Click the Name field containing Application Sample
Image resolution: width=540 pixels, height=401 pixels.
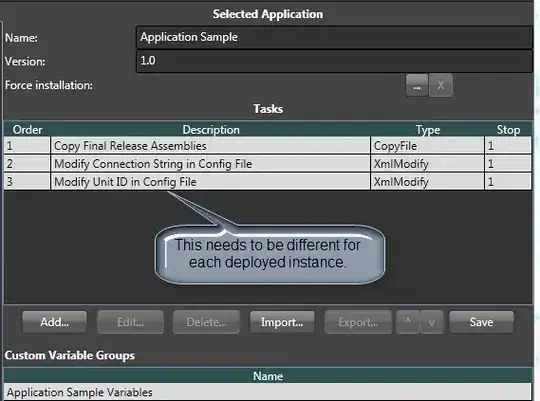pos(334,37)
